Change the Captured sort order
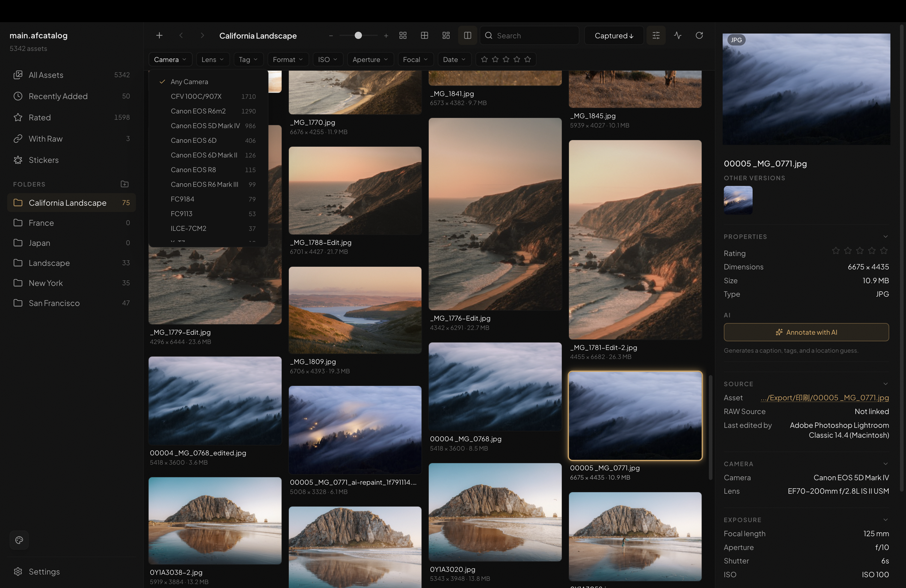906x588 pixels. pos(614,35)
